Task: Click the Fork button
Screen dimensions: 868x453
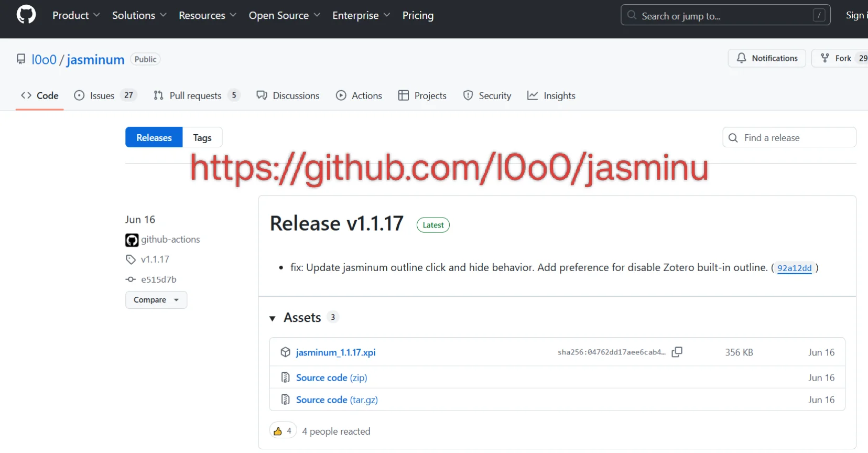Action: 840,58
